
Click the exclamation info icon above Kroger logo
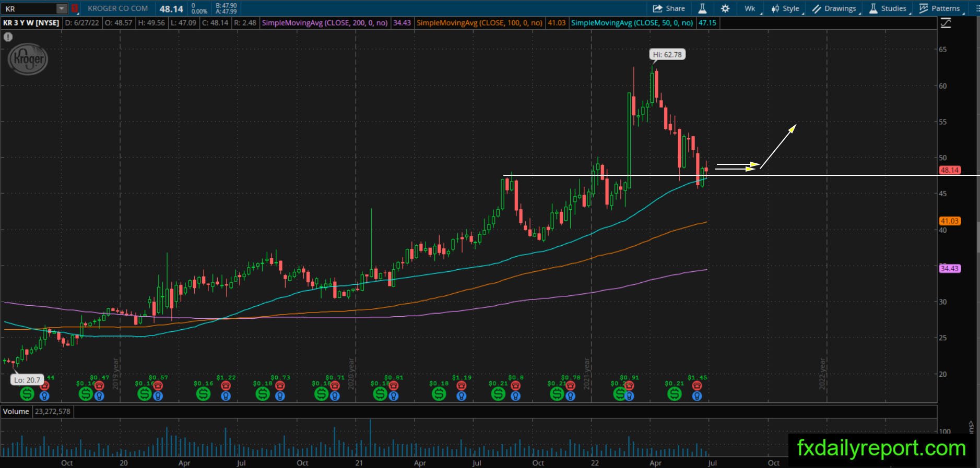pos(8,37)
